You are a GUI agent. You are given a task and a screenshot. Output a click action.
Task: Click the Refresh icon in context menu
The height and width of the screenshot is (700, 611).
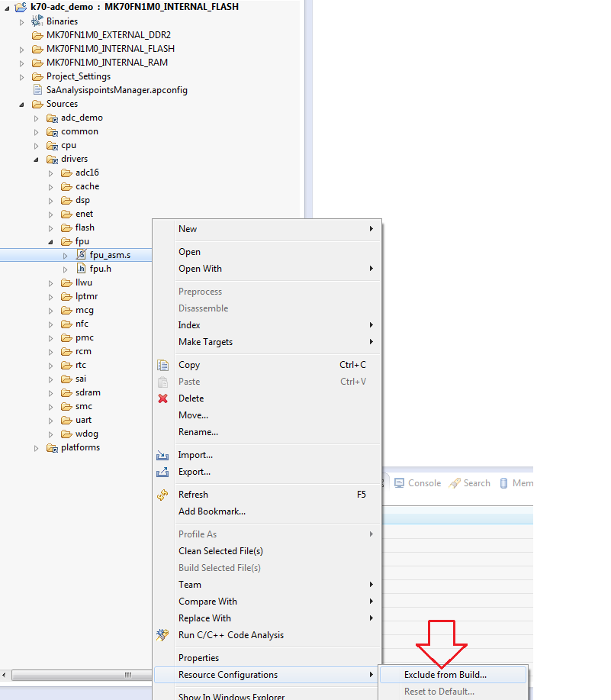point(162,495)
